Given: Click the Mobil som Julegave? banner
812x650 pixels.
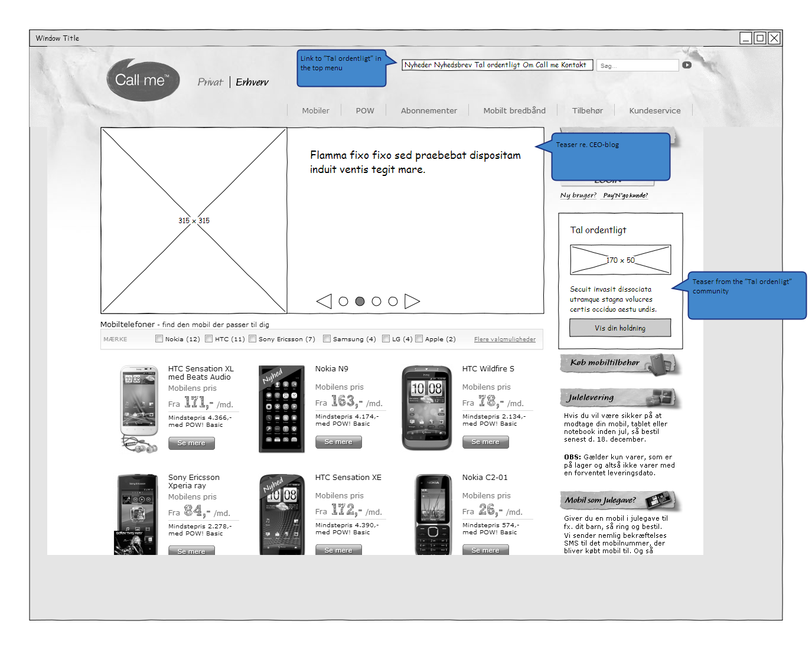Looking at the screenshot, I should tap(620, 501).
